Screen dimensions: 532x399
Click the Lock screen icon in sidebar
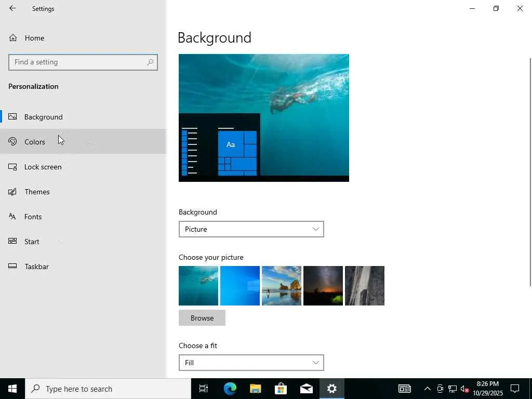(x=12, y=167)
